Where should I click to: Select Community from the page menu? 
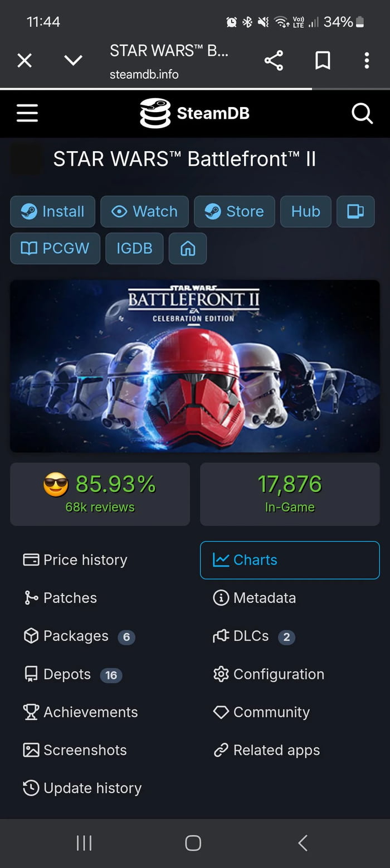[x=271, y=712]
